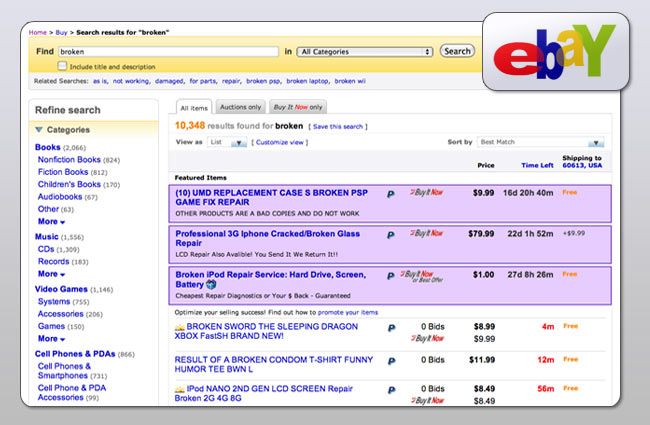Screen dimensions: 650x425
Task: Click Buy It Now badge on 3G iPhone Repair row
Action: 427,233
